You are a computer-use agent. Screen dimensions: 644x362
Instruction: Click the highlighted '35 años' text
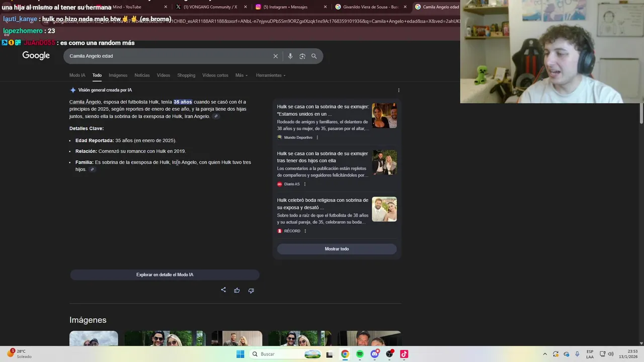pos(183,102)
